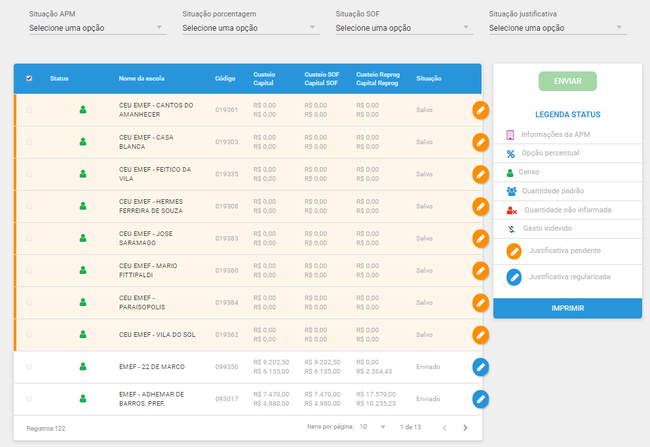Open the Situação SOF dropdown
Viewport: 650px width, 447px height.
(405, 28)
